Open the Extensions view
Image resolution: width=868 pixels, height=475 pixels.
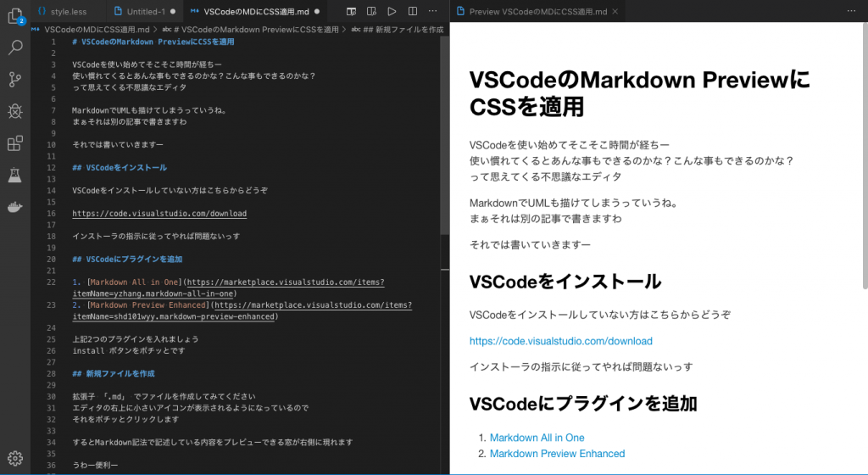point(15,143)
